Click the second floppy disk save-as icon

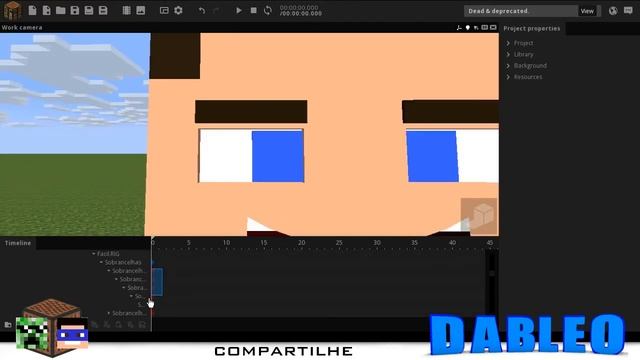pyautogui.click(x=89, y=10)
